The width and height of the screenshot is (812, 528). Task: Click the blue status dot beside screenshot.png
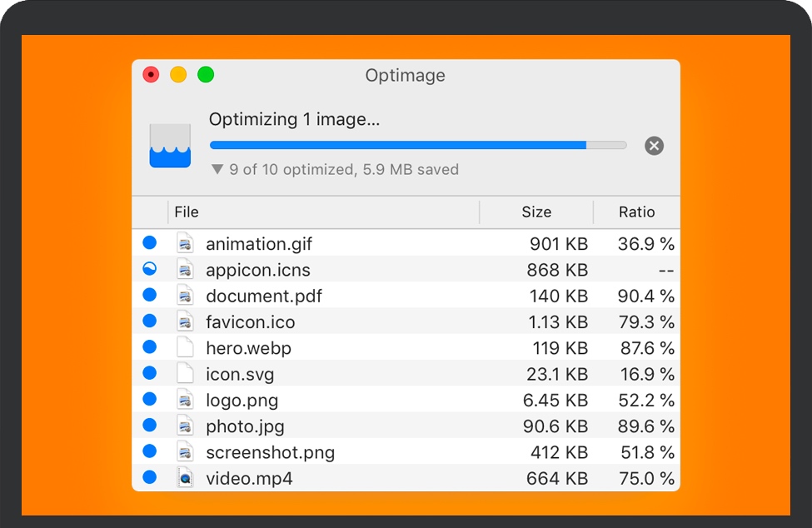coord(150,451)
